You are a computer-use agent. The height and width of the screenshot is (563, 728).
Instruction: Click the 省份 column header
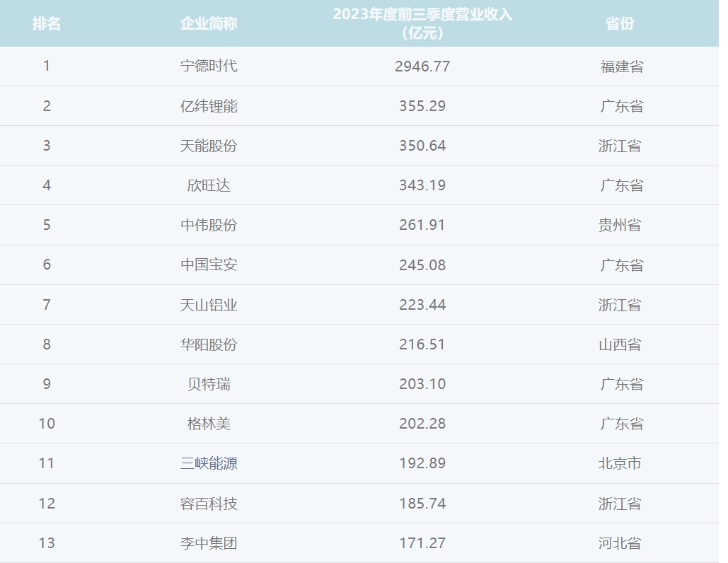tap(620, 23)
